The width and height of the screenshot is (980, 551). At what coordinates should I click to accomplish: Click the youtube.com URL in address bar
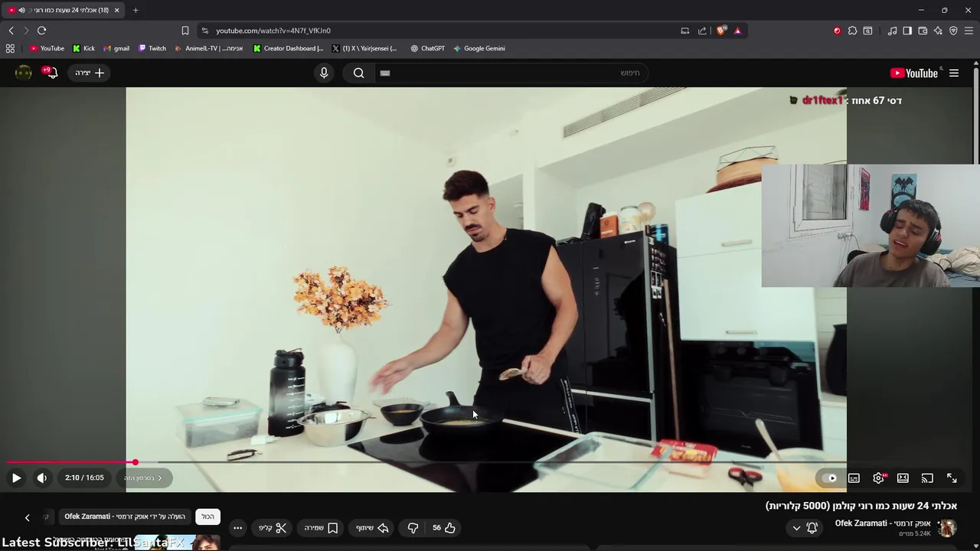(x=273, y=31)
